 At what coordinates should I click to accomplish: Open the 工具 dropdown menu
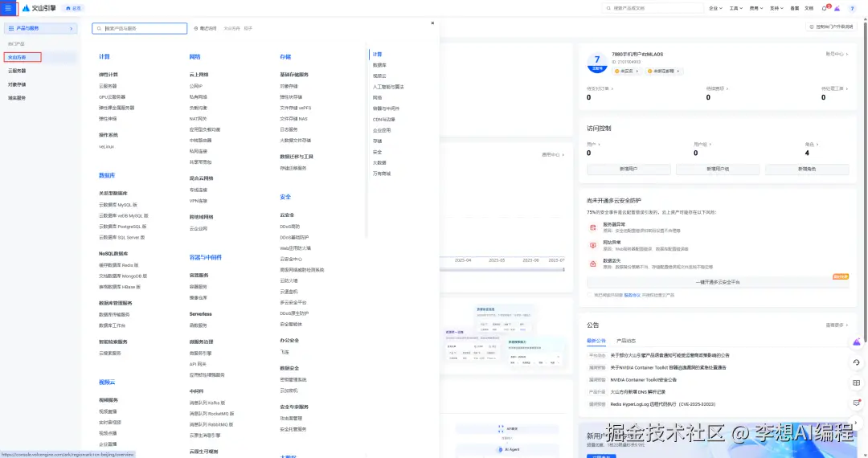[x=735, y=8]
